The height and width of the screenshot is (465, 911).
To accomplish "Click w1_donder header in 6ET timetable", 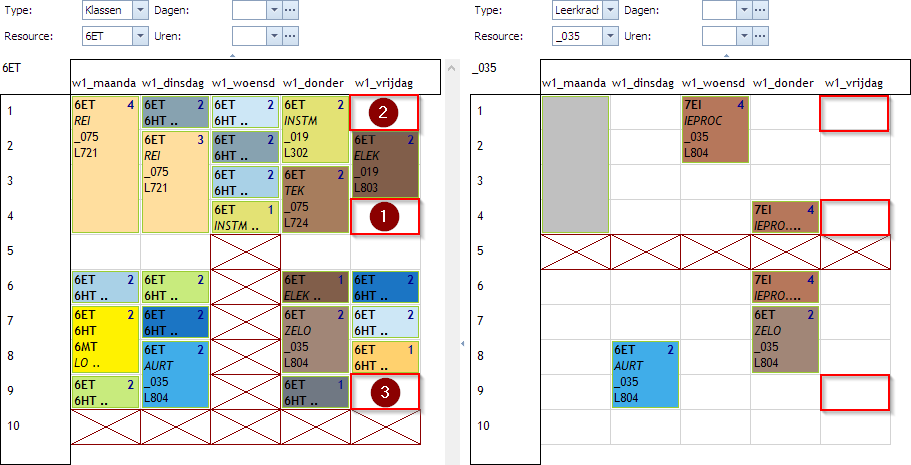I will [313, 83].
